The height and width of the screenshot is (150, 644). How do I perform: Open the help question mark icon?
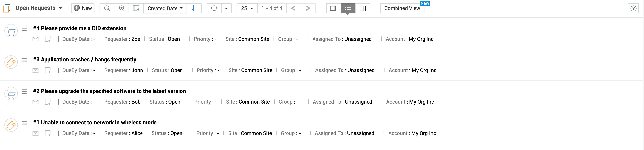(x=633, y=8)
